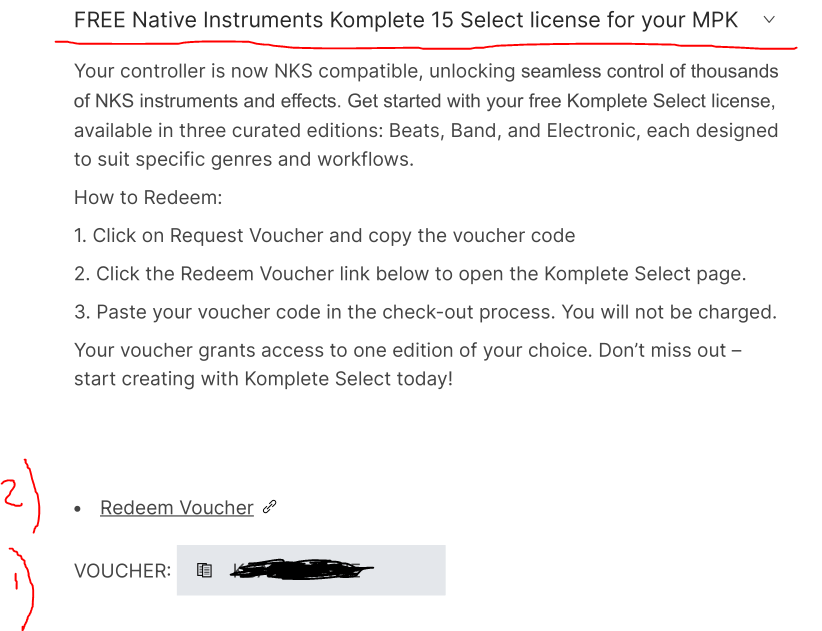Click the VOUCHER: label
The image size is (822, 631).
click(122, 571)
